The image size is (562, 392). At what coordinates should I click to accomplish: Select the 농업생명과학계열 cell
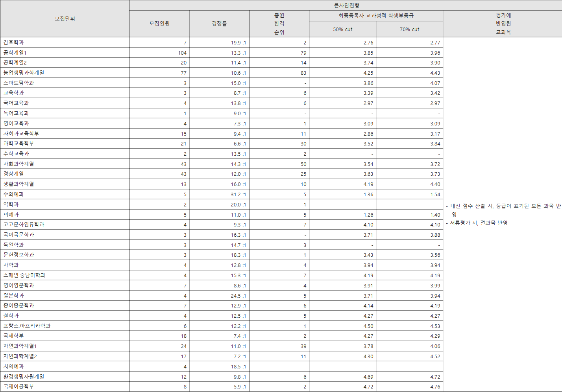[24, 73]
